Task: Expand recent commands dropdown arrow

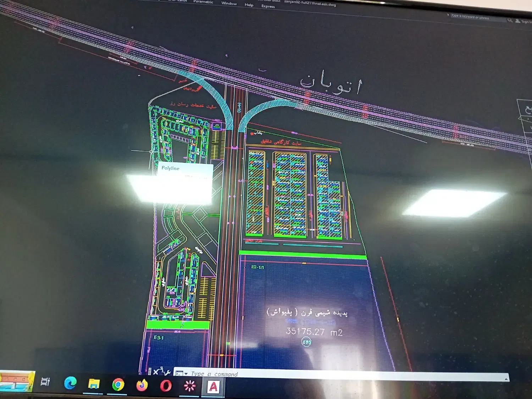Action: (186, 374)
